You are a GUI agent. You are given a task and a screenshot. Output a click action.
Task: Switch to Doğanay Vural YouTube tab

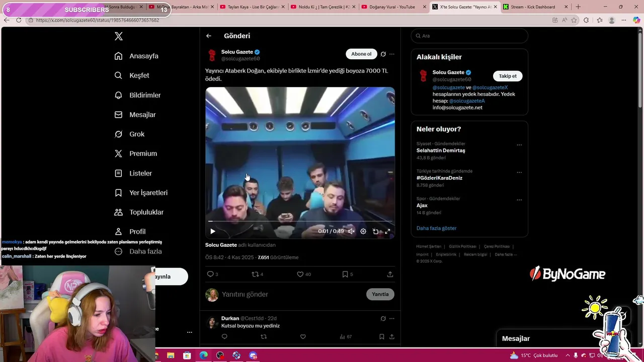click(395, 7)
